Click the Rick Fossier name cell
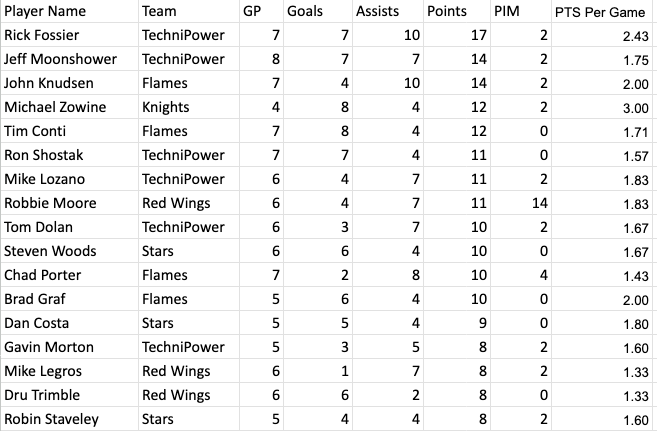 point(70,35)
